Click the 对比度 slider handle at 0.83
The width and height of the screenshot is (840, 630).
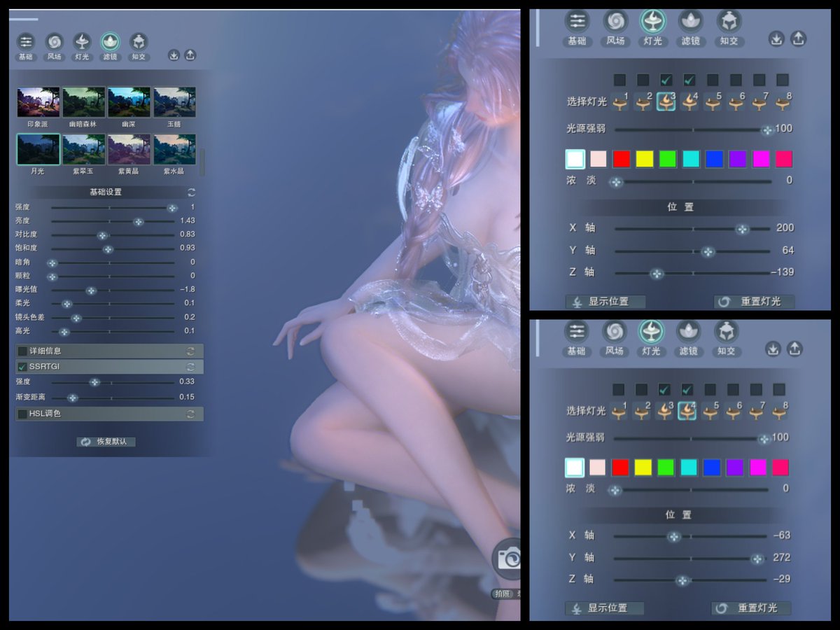tap(102, 235)
